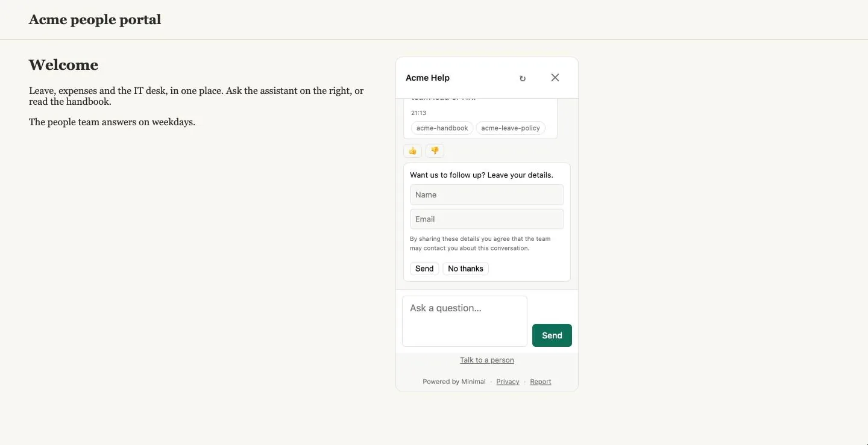Focus the Email field in follow-up form
Viewport: 868px width, 445px height.
click(x=487, y=219)
